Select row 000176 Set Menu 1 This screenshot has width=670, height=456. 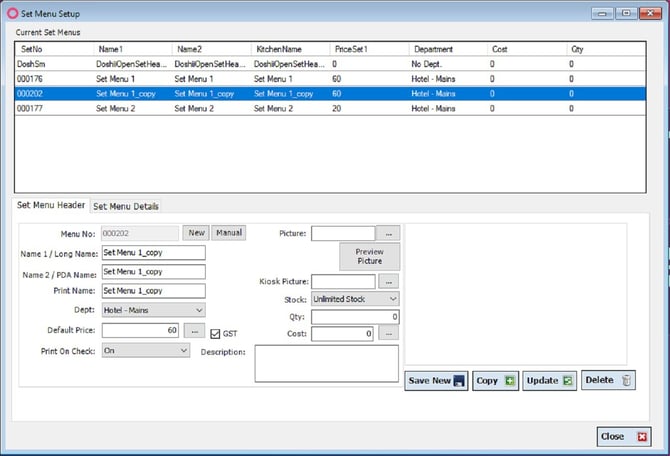[330, 79]
